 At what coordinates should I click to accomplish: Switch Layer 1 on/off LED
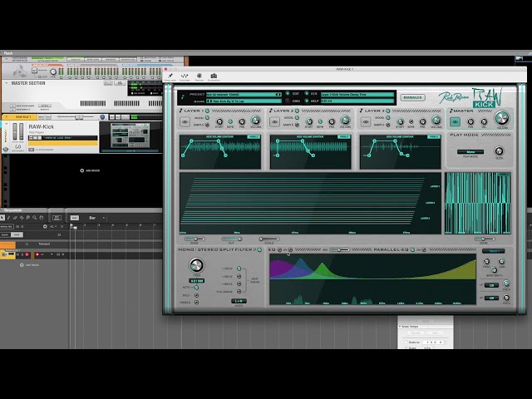pyautogui.click(x=207, y=111)
